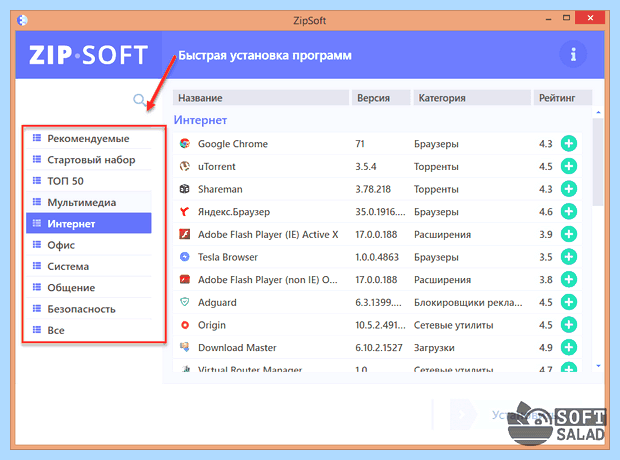Click the Интернет section heading
Viewport: 620px width, 460px height.
pos(200,120)
